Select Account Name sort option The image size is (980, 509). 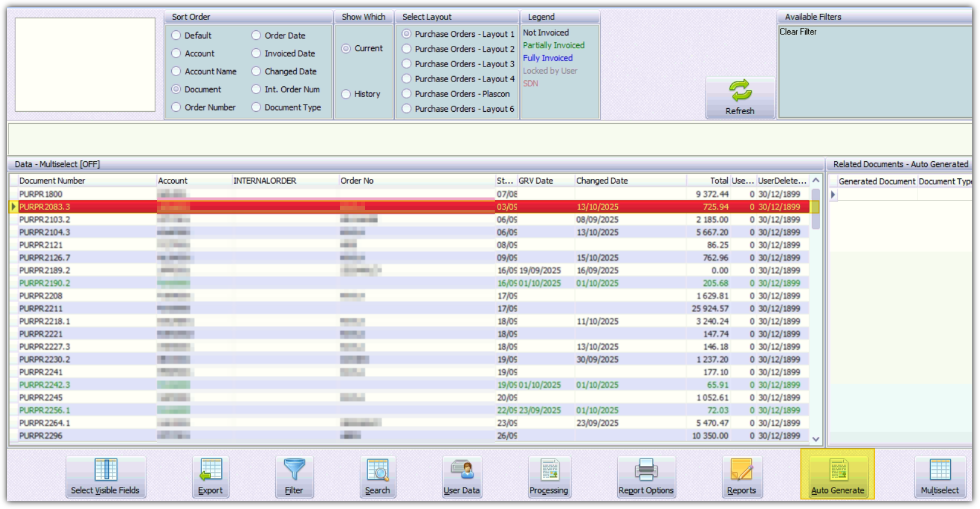(x=177, y=71)
